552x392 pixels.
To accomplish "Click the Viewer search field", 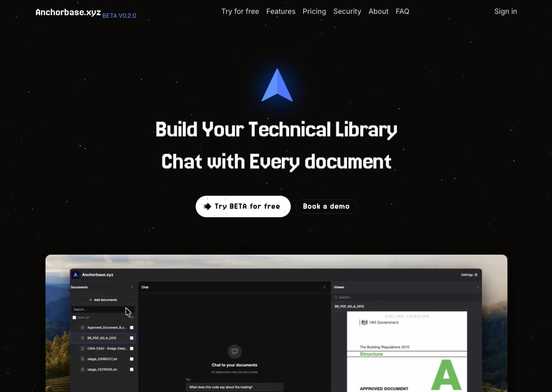I will pos(406,297).
